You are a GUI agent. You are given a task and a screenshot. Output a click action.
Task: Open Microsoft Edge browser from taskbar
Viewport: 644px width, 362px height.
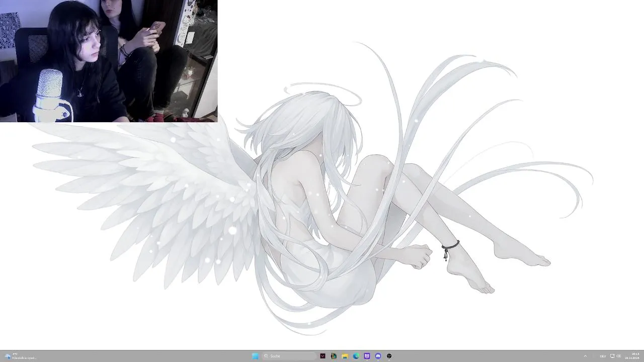pyautogui.click(x=356, y=356)
